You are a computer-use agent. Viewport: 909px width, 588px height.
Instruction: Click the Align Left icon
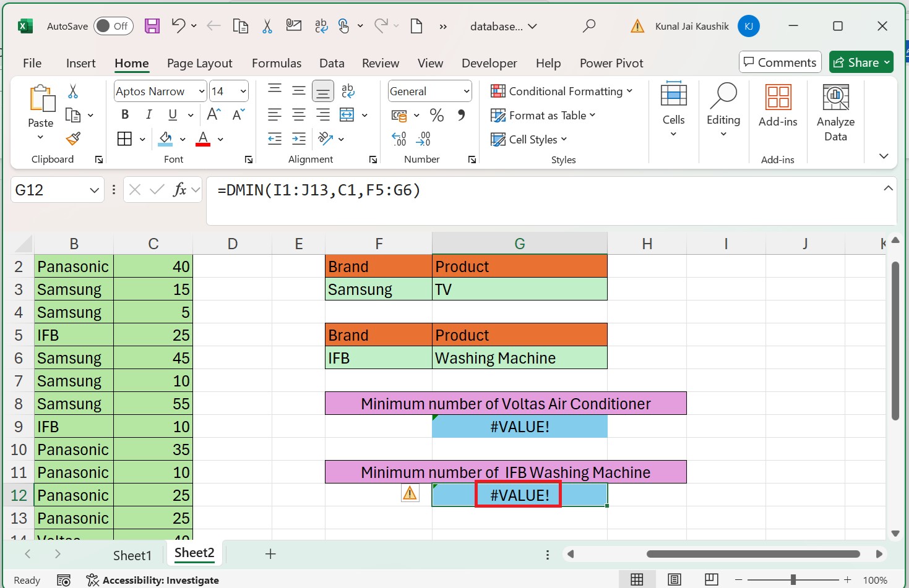(275, 115)
